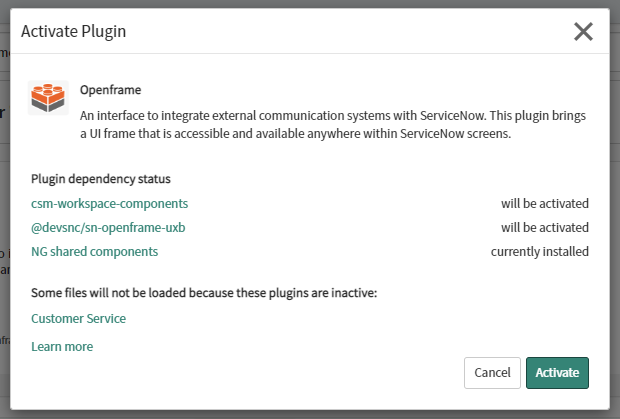Open the NG shared components link
620x419 pixels.
94,251
